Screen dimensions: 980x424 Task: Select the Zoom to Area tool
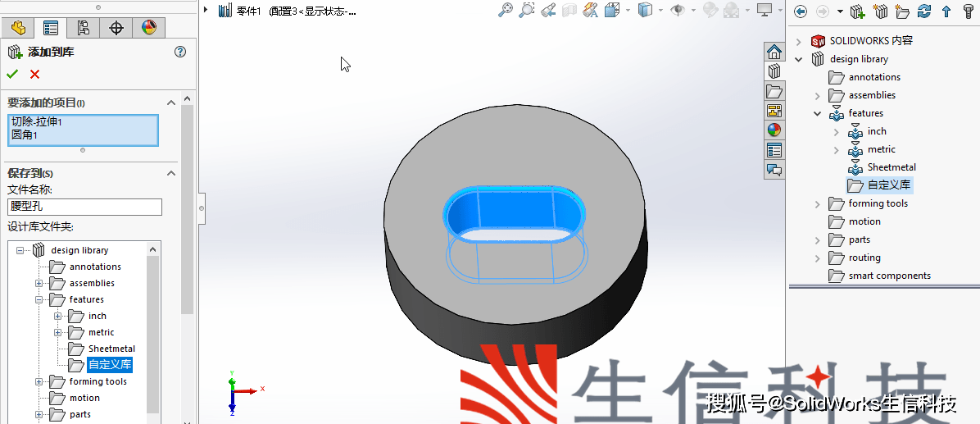click(527, 11)
